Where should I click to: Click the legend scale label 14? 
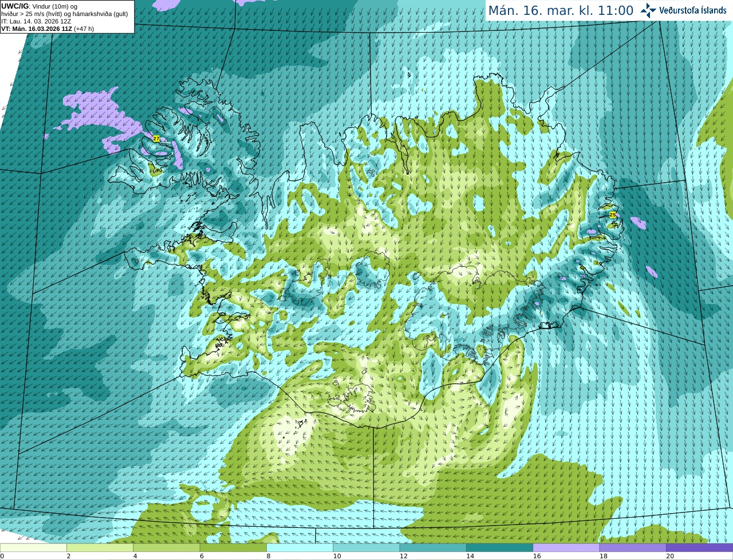point(470,556)
